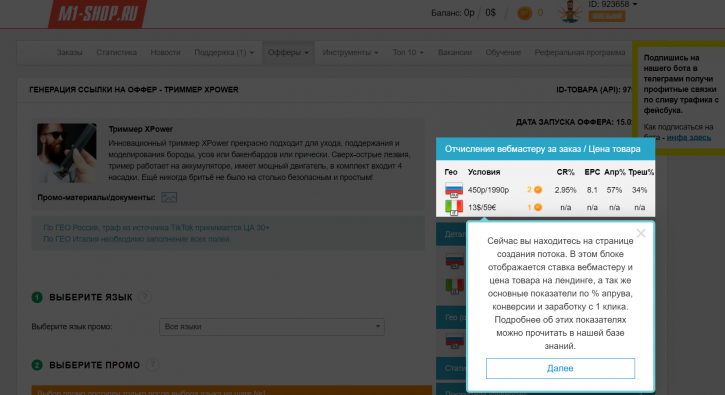Viewport: 725px width, 395px height.
Task: Click the Russia flag in payouts table
Action: pos(454,190)
